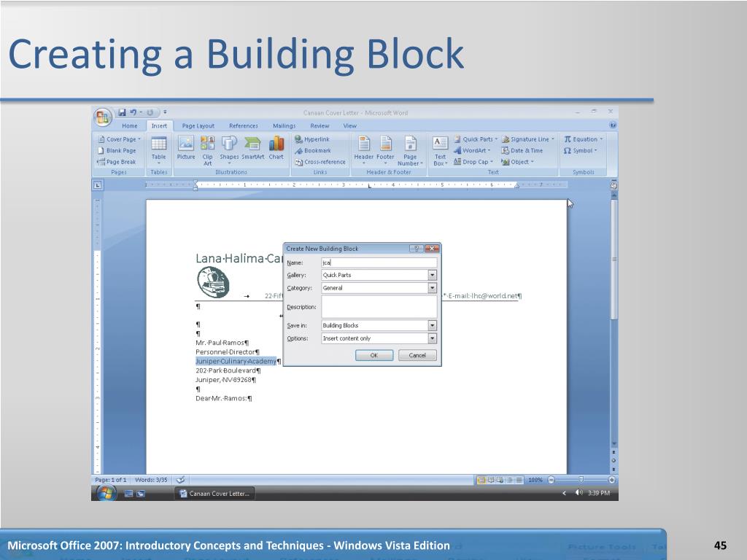Confirm the building block with OK
The image size is (747, 560).
[374, 355]
